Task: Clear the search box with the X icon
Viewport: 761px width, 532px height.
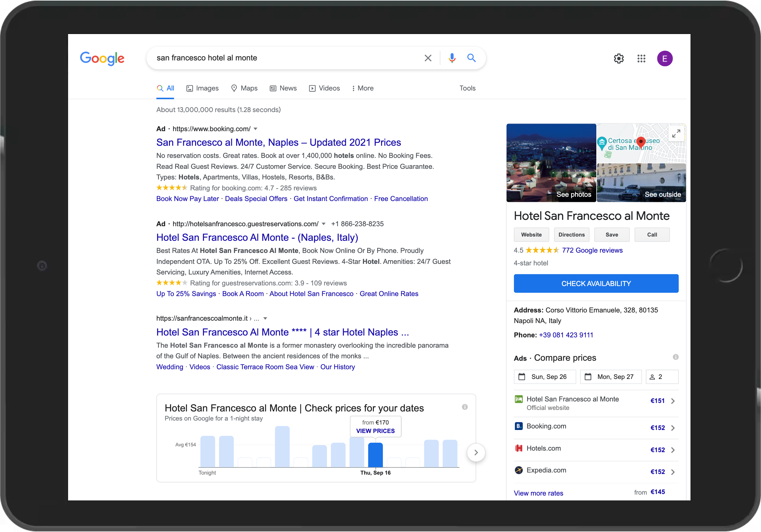Action: coord(428,58)
